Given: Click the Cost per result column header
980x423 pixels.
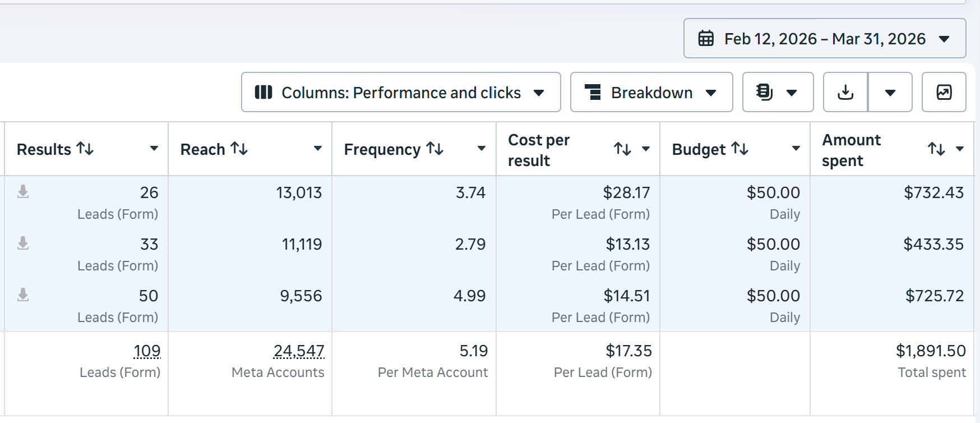Looking at the screenshot, I should [539, 150].
